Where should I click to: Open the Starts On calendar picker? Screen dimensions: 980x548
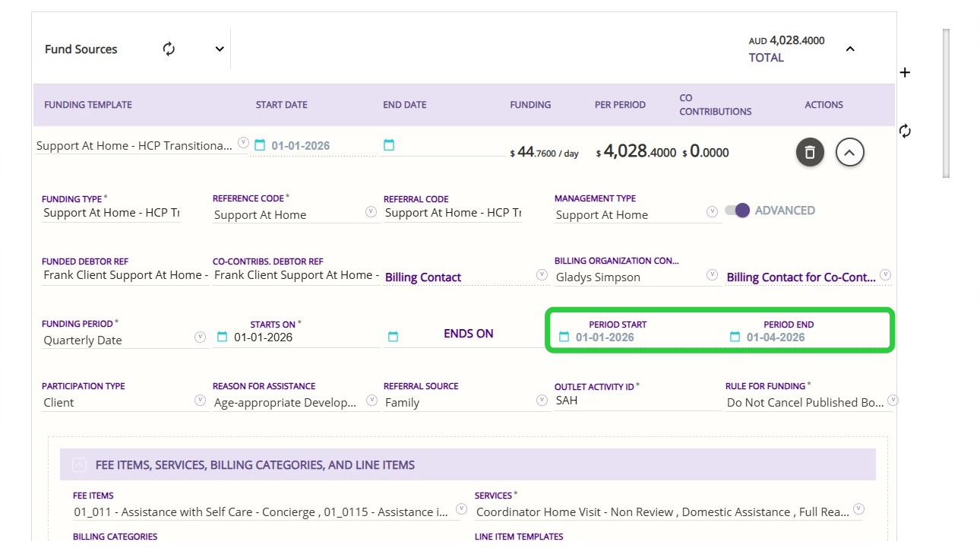[x=222, y=337]
